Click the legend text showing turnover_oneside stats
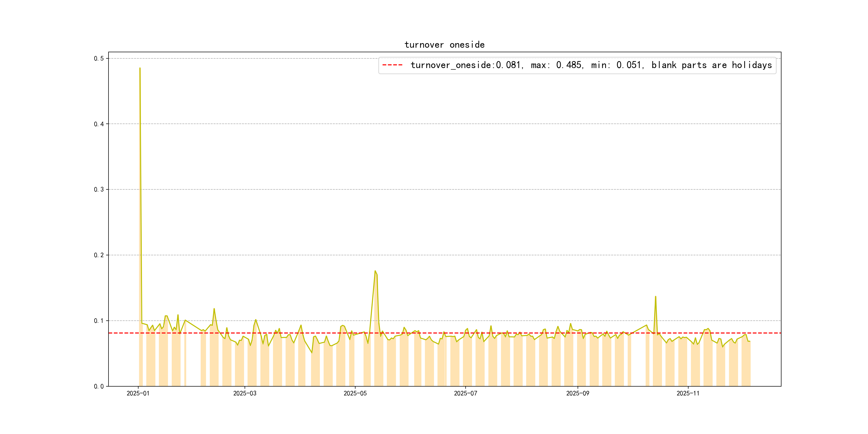Viewport: 868px width, 434px height. coord(591,65)
